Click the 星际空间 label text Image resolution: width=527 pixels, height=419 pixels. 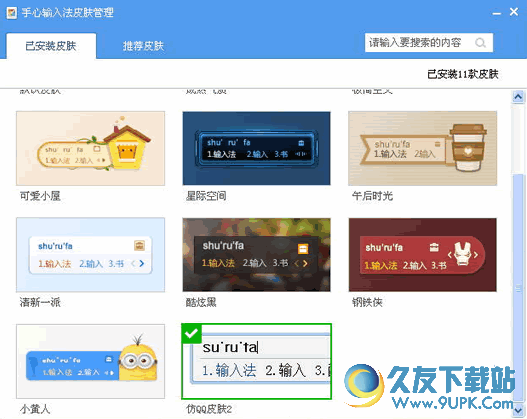pos(206,196)
